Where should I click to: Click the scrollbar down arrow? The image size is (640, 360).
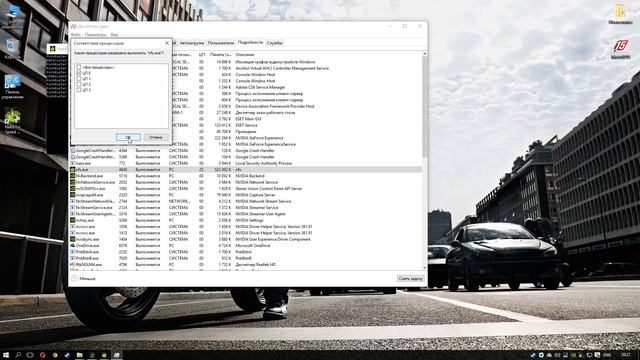[x=424, y=268]
